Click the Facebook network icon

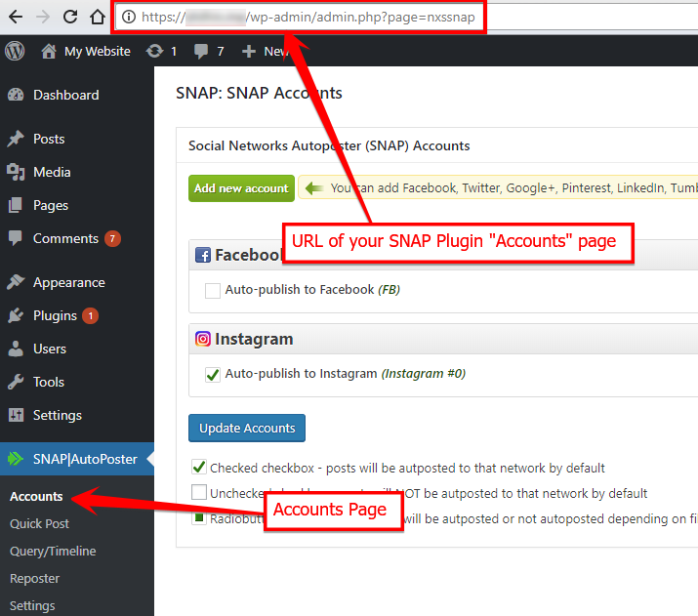pos(203,255)
